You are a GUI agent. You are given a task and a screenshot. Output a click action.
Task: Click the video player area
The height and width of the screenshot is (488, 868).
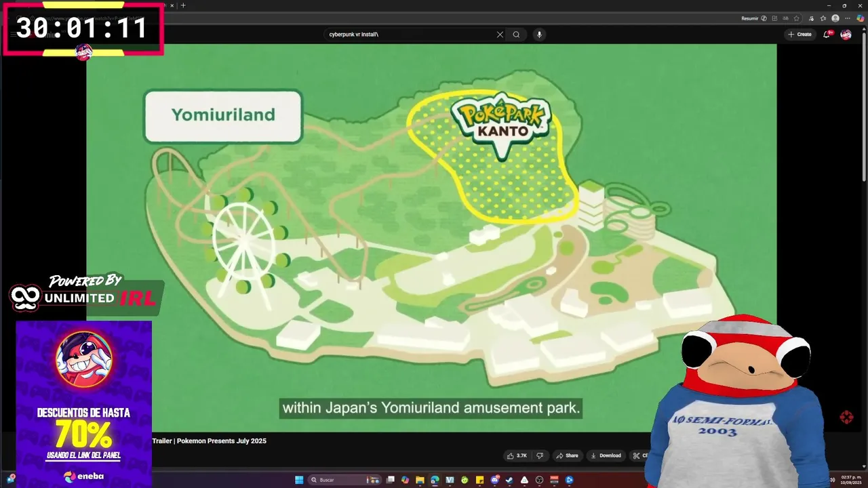431,237
